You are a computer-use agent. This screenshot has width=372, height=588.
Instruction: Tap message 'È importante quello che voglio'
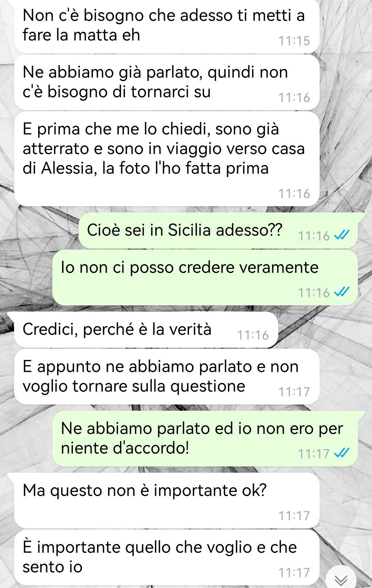tap(167, 557)
